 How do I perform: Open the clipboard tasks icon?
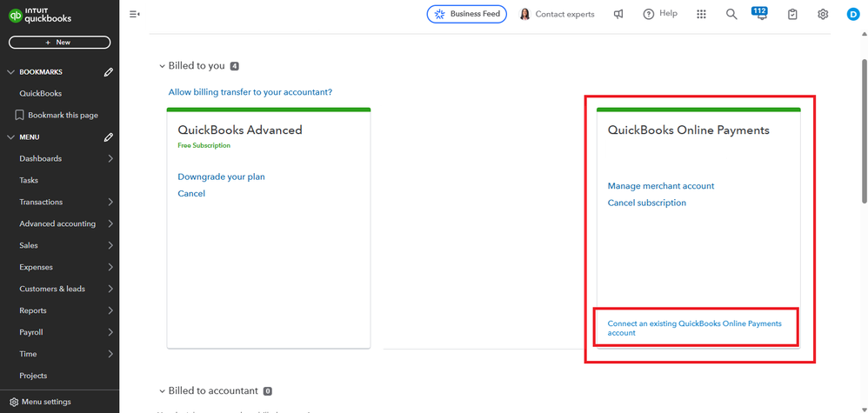pos(792,15)
